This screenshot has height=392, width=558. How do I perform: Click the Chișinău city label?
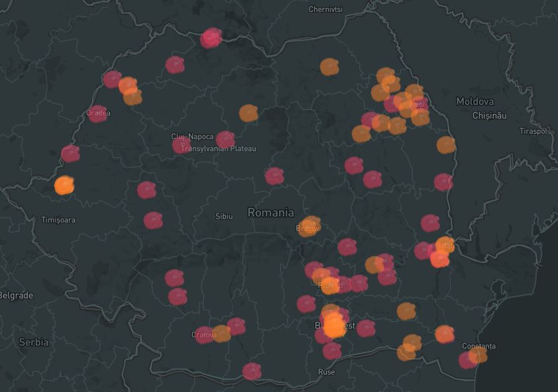click(x=488, y=116)
